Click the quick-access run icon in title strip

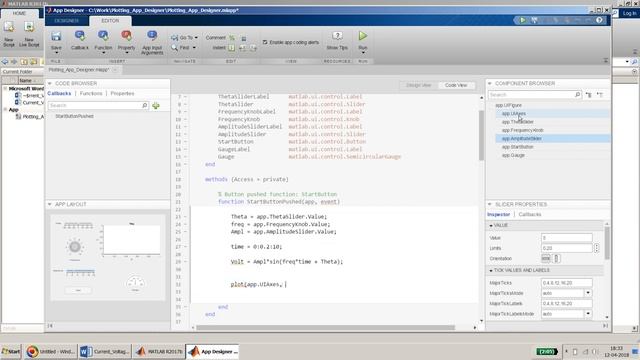pyautogui.click(x=522, y=20)
